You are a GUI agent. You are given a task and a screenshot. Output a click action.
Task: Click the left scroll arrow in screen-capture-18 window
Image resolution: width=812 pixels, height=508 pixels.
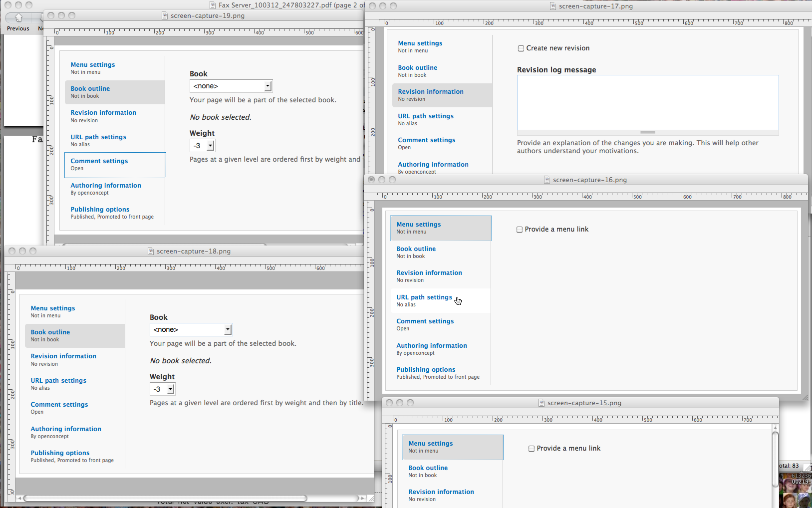pos(19,498)
